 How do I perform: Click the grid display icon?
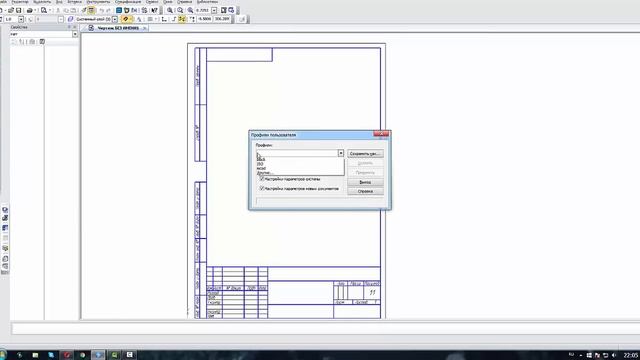tap(150, 19)
